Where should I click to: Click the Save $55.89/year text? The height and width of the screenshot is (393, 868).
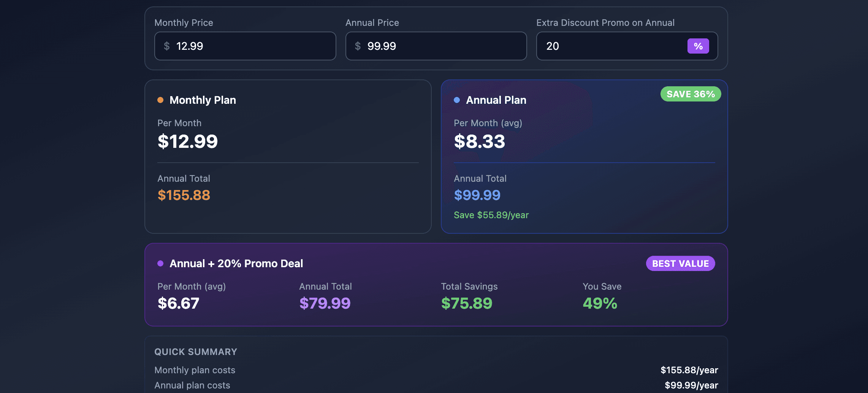pyautogui.click(x=491, y=215)
